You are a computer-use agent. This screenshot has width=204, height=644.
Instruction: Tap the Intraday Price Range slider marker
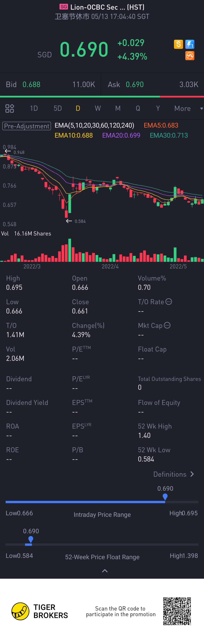click(165, 497)
